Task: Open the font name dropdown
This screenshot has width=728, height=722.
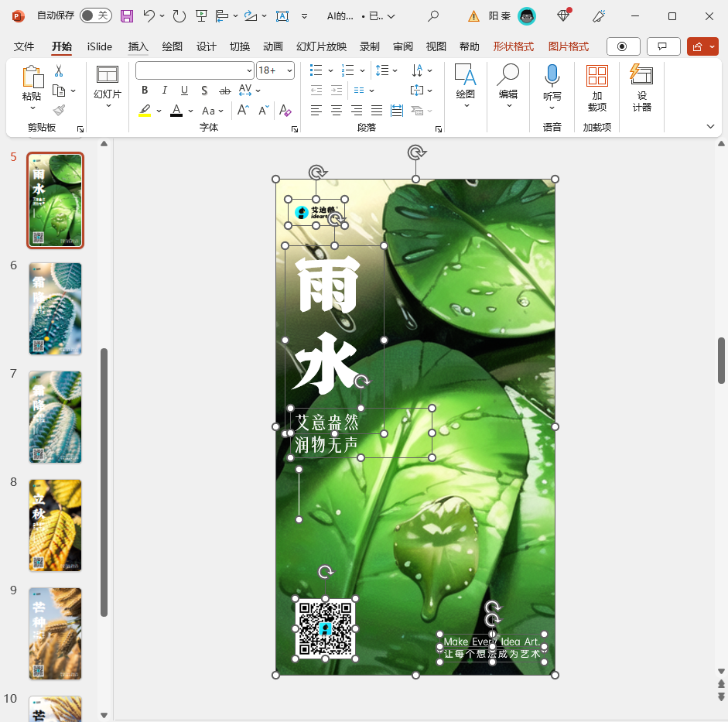Action: tap(248, 70)
